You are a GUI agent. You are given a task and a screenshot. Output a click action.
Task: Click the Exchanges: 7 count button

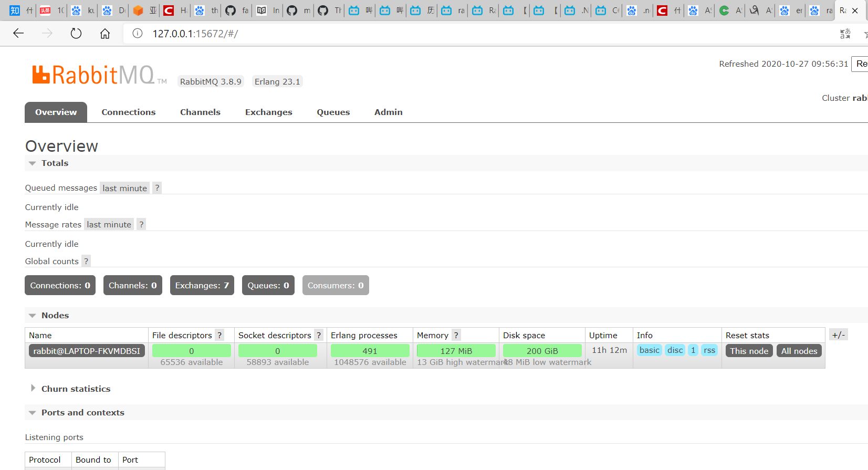point(202,285)
